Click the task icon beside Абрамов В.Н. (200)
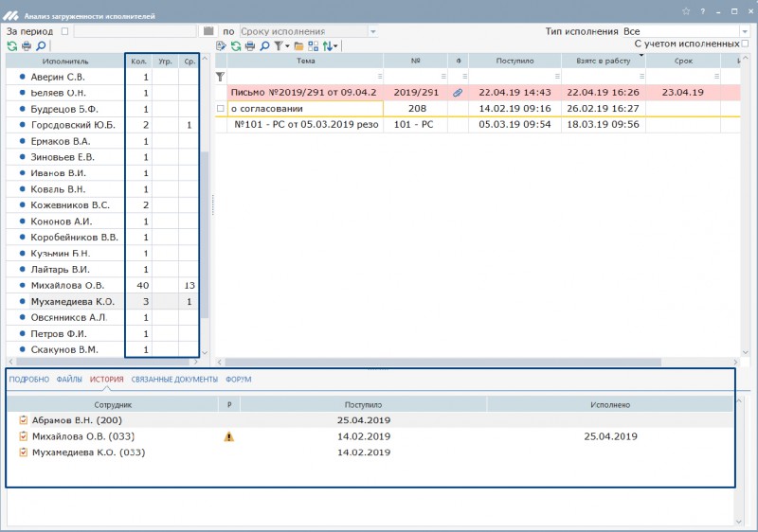 coord(23,420)
